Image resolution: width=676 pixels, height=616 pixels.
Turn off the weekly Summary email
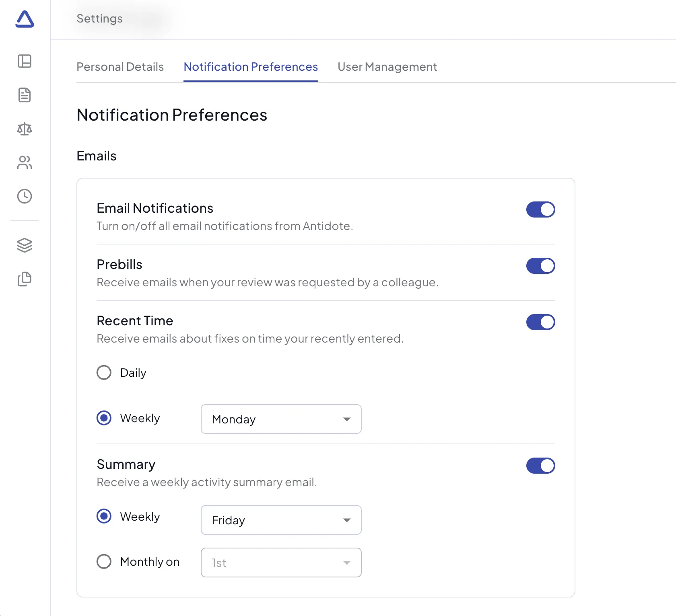coord(541,466)
